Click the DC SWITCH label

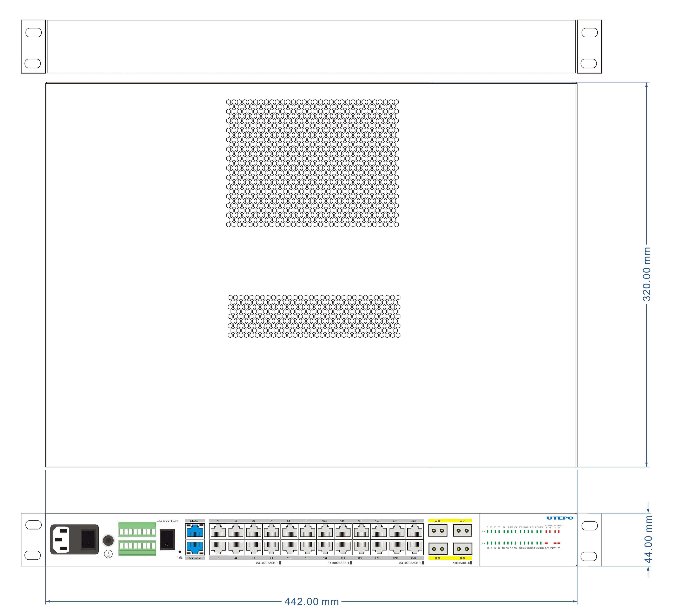[x=167, y=521]
